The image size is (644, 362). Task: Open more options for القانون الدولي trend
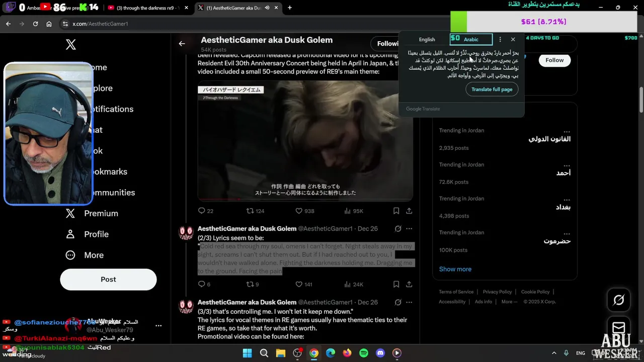point(567,131)
